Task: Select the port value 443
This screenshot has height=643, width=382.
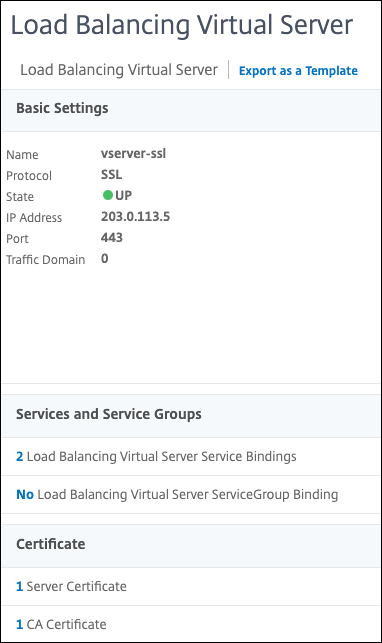Action: click(x=111, y=237)
